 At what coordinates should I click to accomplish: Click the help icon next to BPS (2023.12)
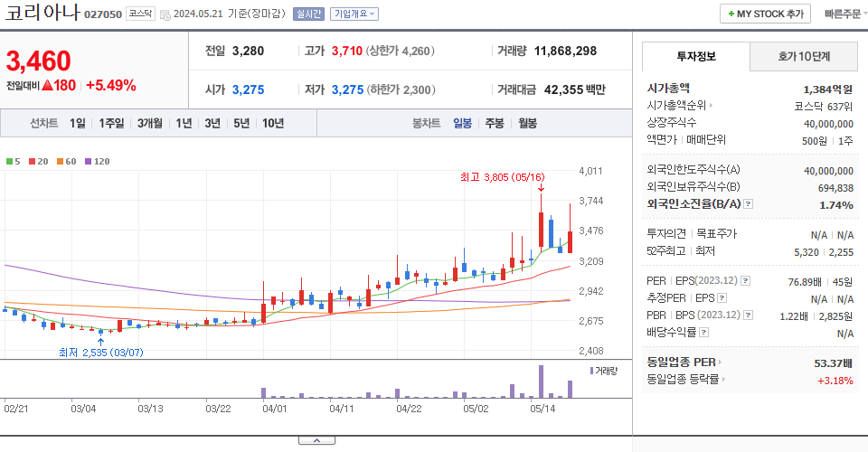click(x=748, y=315)
